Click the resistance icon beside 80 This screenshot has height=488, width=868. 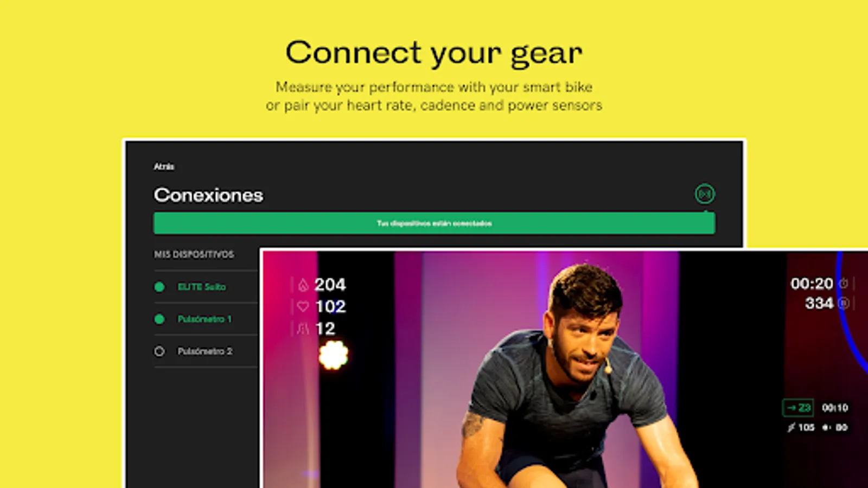click(827, 427)
